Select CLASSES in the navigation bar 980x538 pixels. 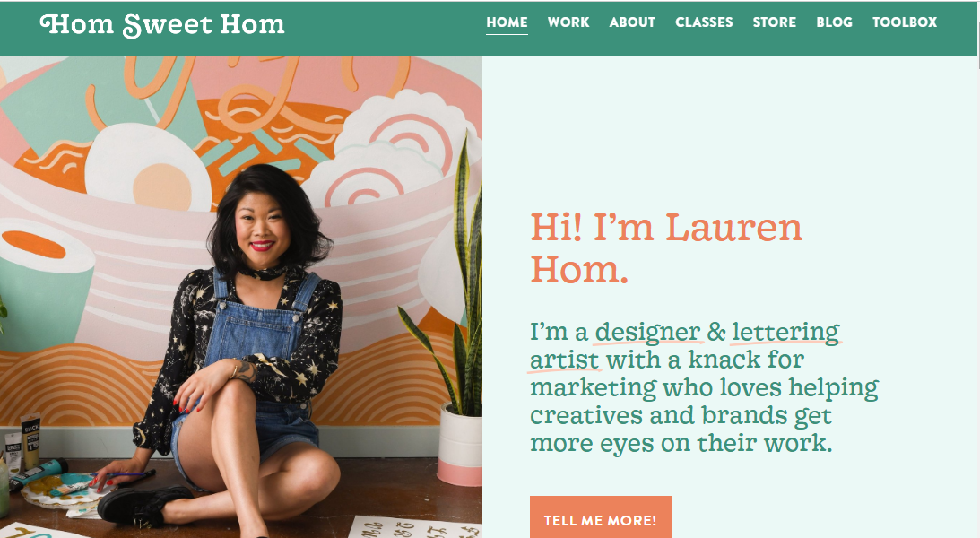[x=704, y=22]
